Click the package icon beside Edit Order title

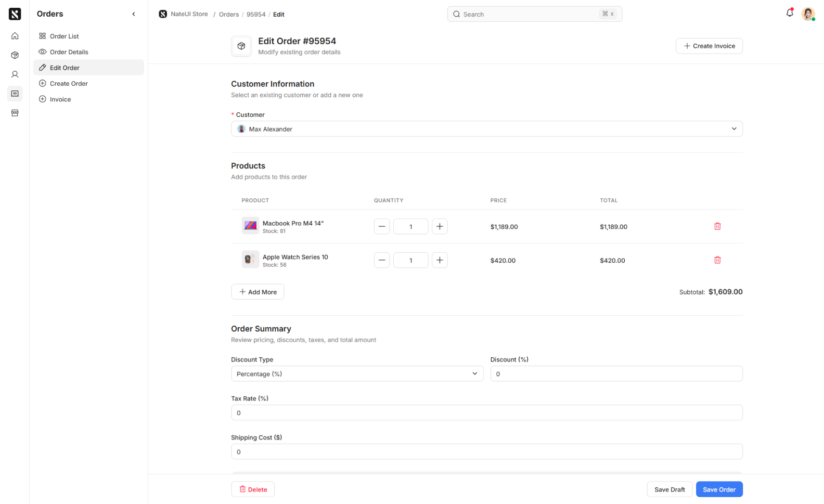coord(241,46)
